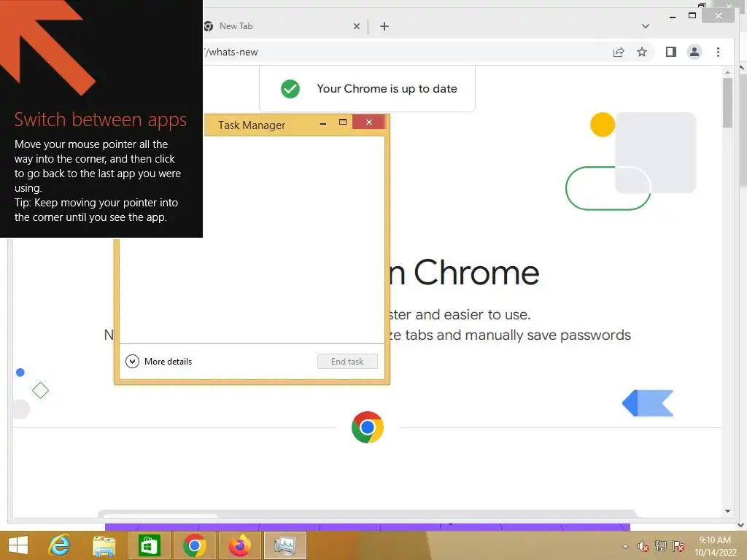Click the Chrome logo on the page
747x560 pixels.
pos(368,427)
